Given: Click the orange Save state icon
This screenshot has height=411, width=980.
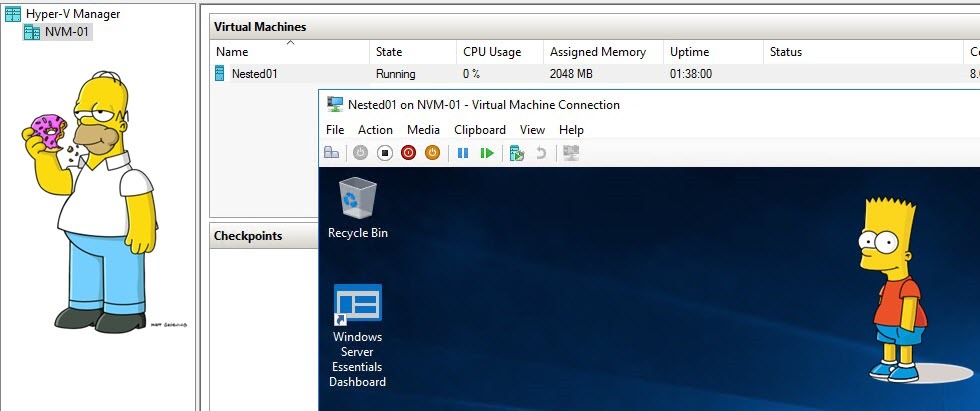Looking at the screenshot, I should point(432,153).
